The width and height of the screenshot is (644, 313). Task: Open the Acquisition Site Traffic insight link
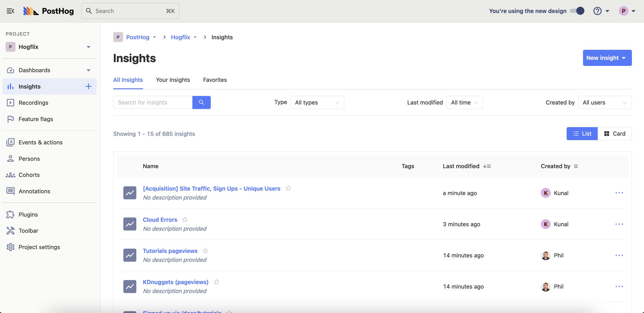click(211, 188)
